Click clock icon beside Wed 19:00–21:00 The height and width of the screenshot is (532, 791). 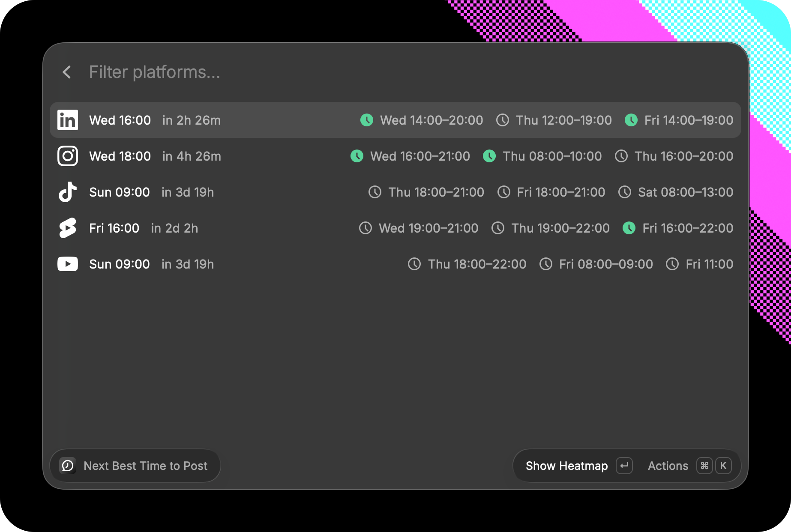tap(366, 228)
